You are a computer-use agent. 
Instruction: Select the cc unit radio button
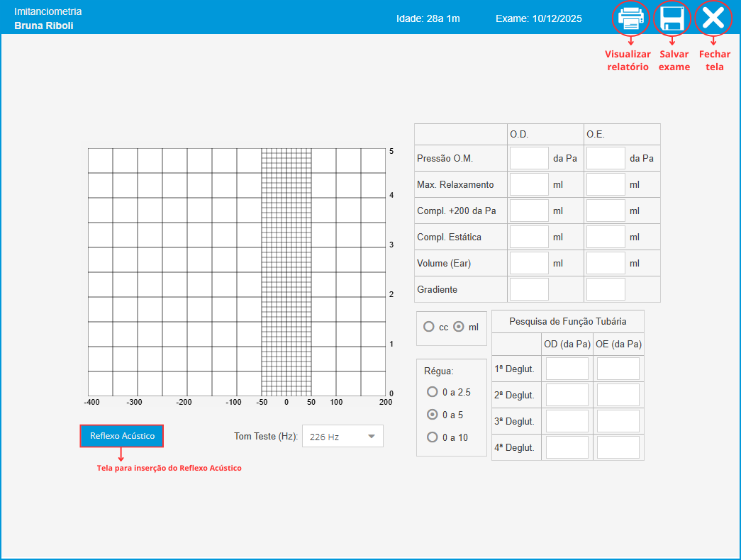[429, 327]
